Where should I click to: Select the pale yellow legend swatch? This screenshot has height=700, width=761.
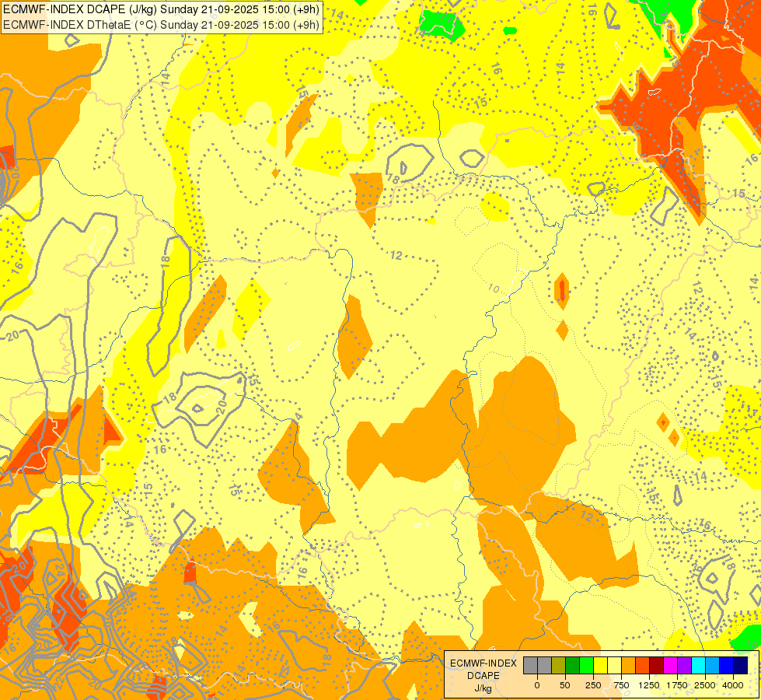pyautogui.click(x=614, y=666)
